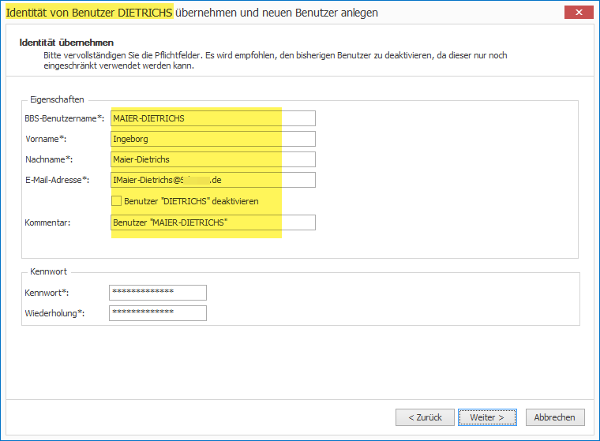Click the 'BBS-Benutzername*:' label
The image size is (600, 441).
coord(64,118)
